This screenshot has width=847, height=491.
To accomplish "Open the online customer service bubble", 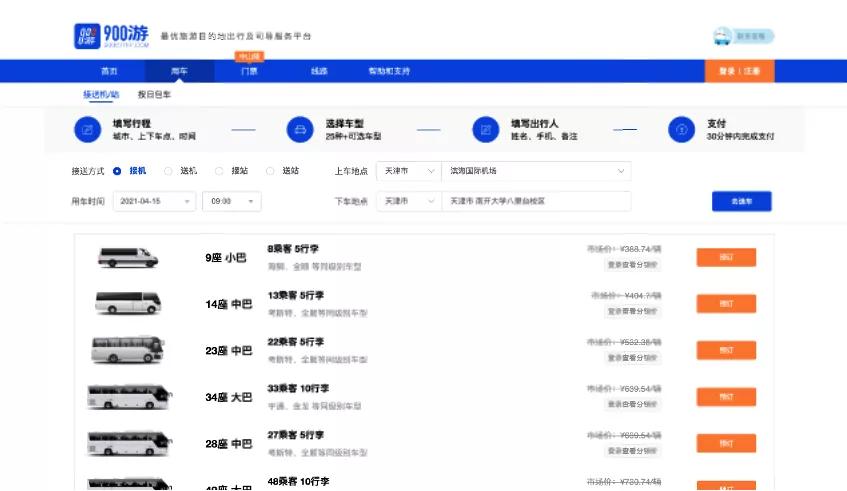I will [x=743, y=36].
